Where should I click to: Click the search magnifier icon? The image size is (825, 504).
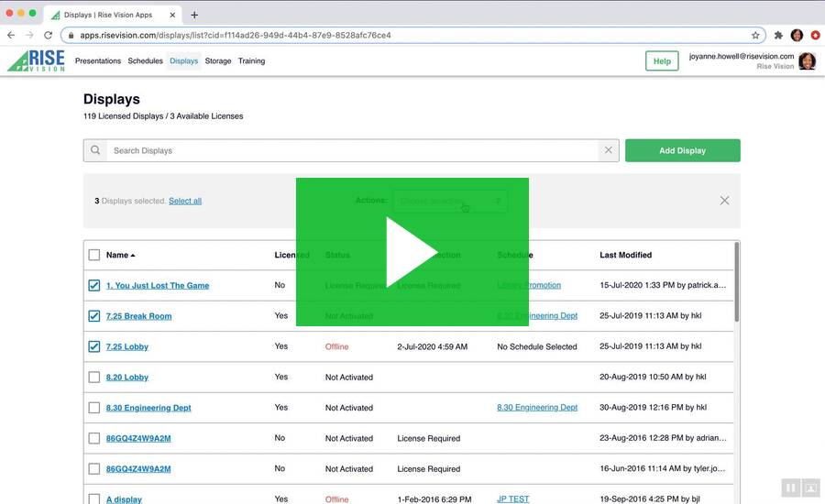(95, 150)
